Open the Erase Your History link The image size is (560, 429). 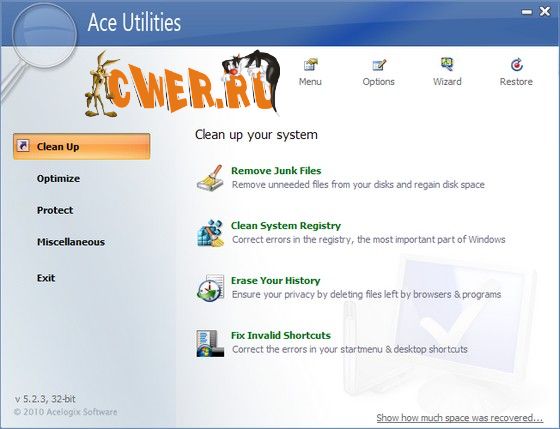click(275, 281)
